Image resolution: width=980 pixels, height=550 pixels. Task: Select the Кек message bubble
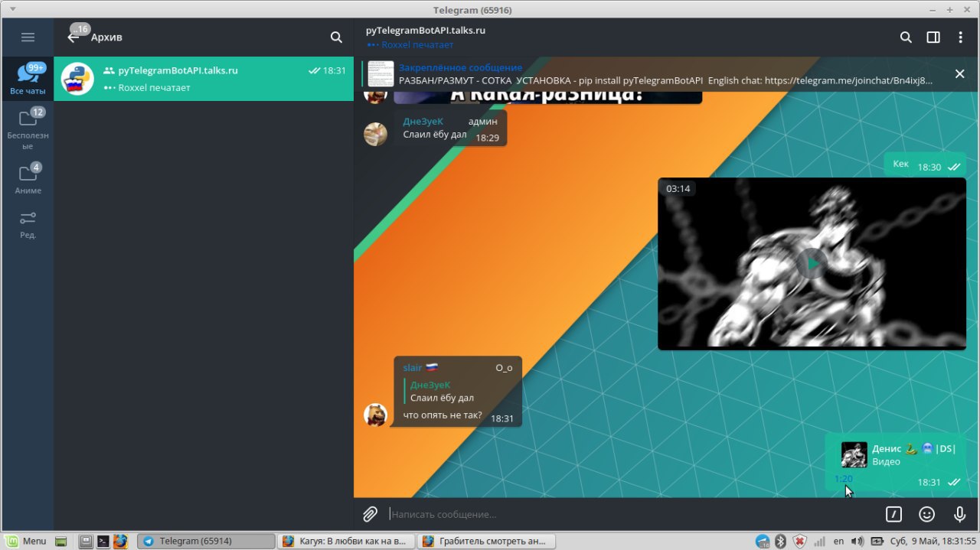pos(926,164)
